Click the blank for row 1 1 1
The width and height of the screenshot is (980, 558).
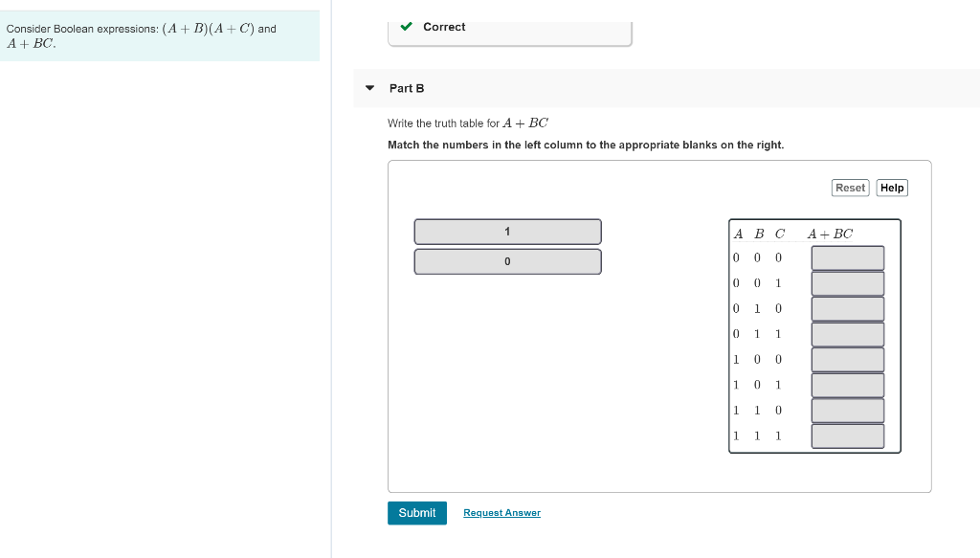click(847, 435)
